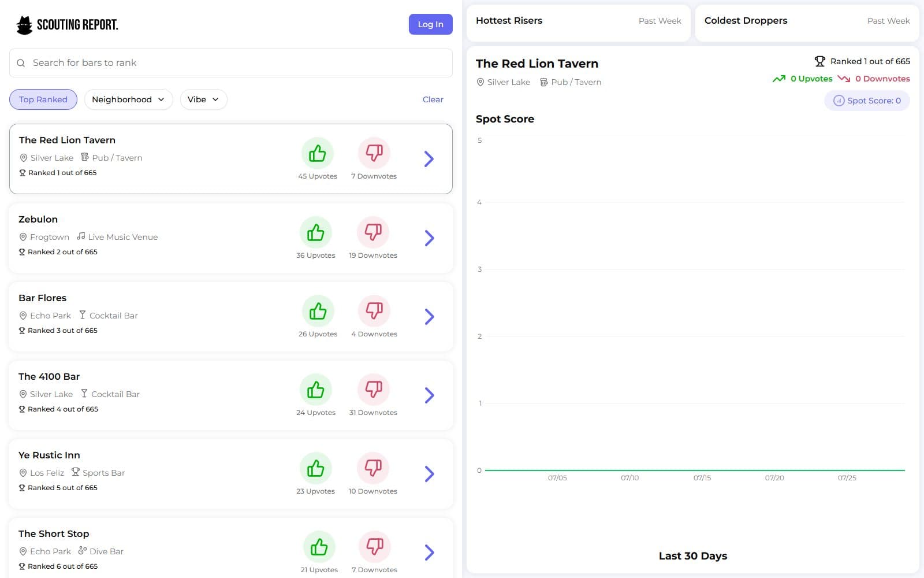Focus the bar search field
The height and width of the screenshot is (578, 924).
tap(231, 63)
